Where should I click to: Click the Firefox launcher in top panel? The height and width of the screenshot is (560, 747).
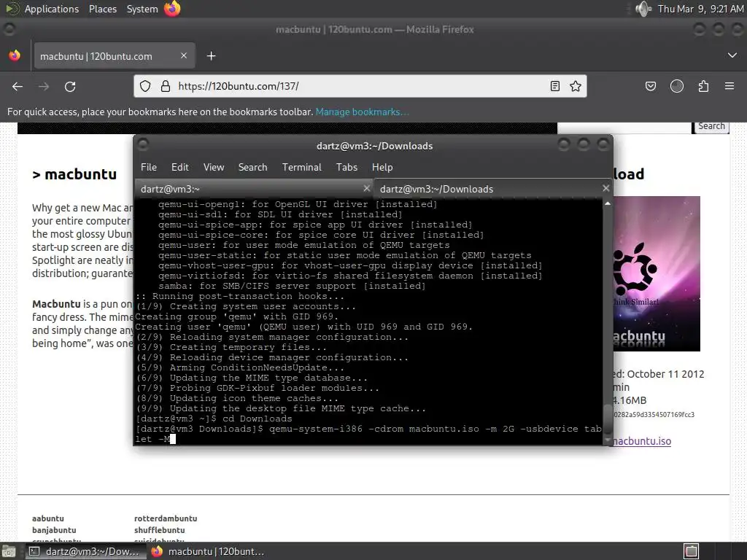pyautogui.click(x=172, y=9)
